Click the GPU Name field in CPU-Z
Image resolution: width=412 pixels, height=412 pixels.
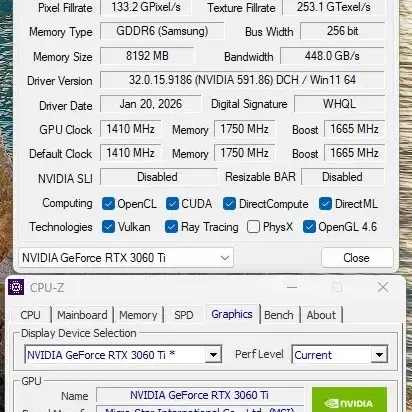click(200, 395)
